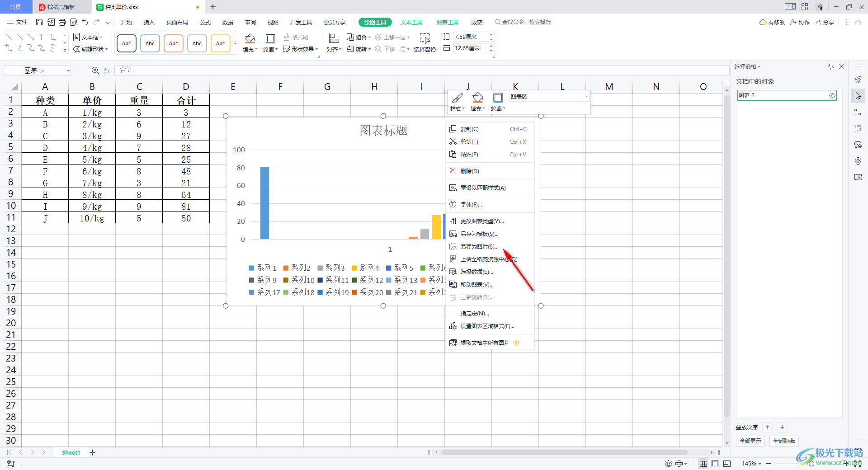Click the zoom slider handle in status bar
The height and width of the screenshot is (470, 868).
[x=811, y=464]
